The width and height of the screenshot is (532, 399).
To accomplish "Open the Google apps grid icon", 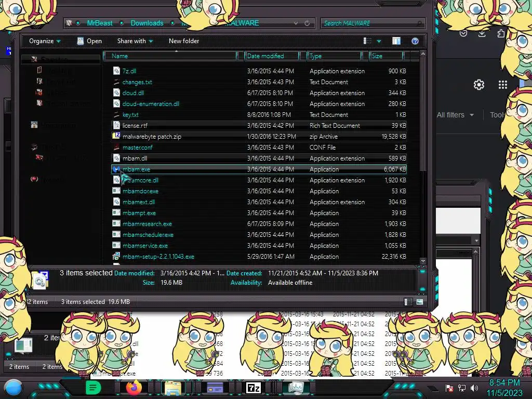I will [502, 85].
